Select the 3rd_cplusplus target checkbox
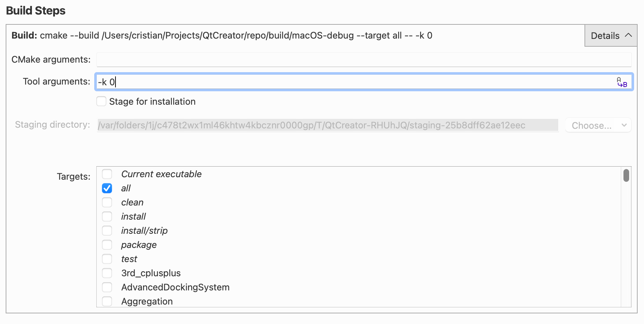 pos(107,273)
